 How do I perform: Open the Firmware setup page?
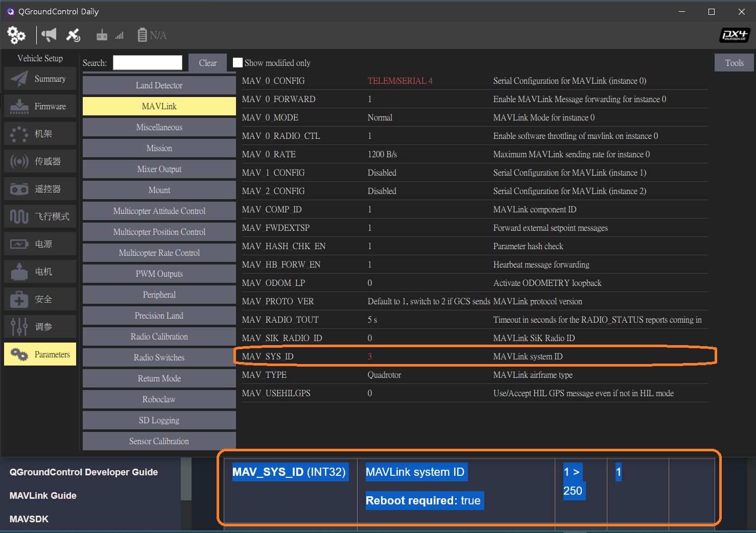(x=40, y=106)
